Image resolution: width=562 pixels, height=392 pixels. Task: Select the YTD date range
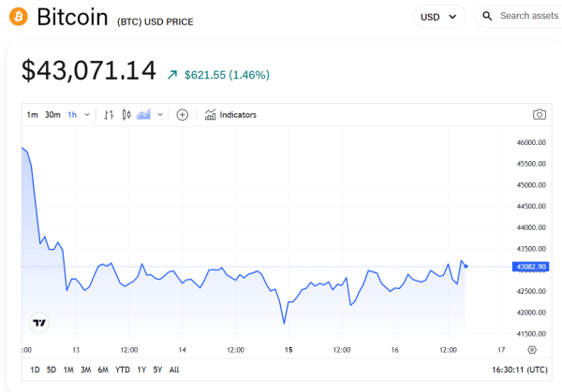(123, 370)
